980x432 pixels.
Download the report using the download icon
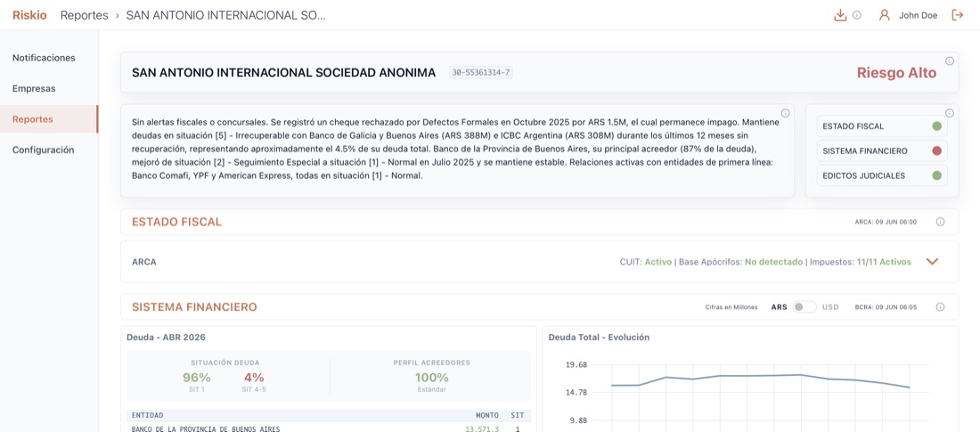tap(840, 15)
